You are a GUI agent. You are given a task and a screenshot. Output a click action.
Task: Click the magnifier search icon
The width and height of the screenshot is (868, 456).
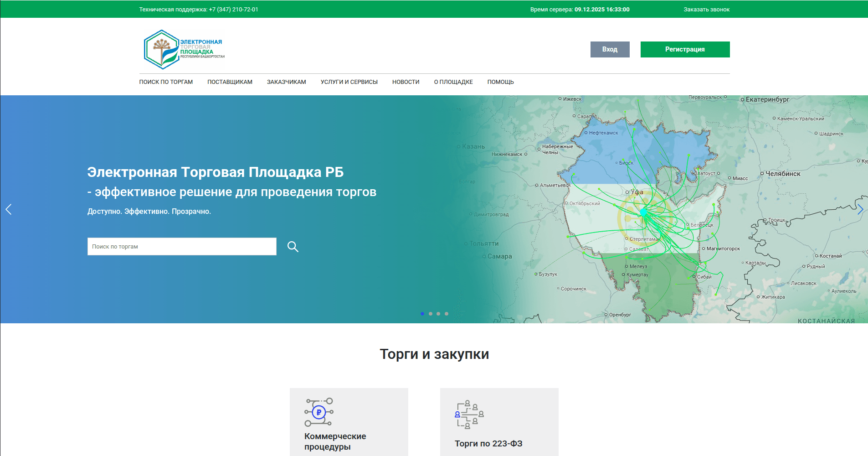293,247
